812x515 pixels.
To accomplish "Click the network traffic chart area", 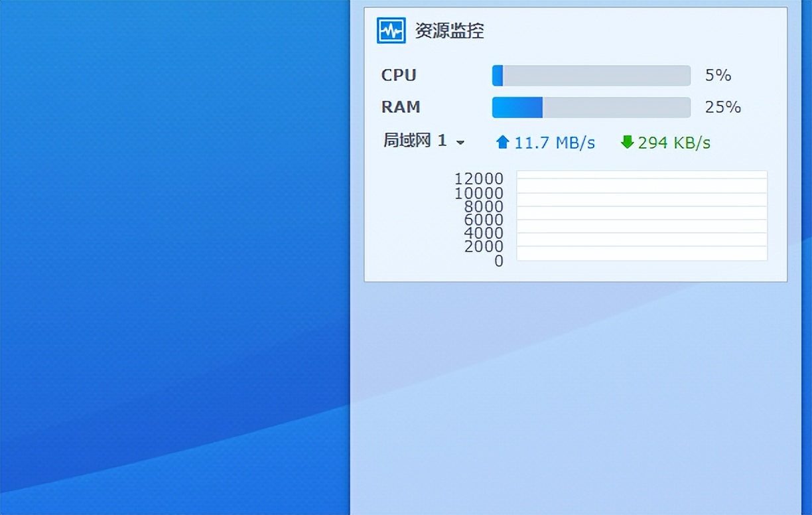I will point(642,216).
